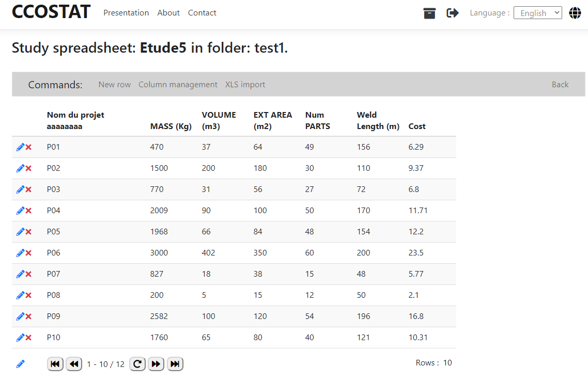Screen dimensions: 588x383
Task: Go to first page of rows
Action: click(x=55, y=364)
